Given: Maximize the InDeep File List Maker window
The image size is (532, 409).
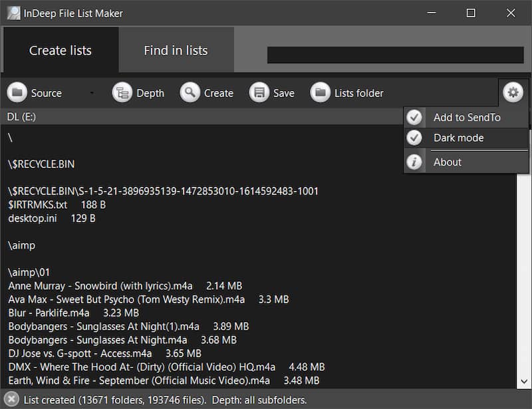Looking at the screenshot, I should [x=471, y=13].
